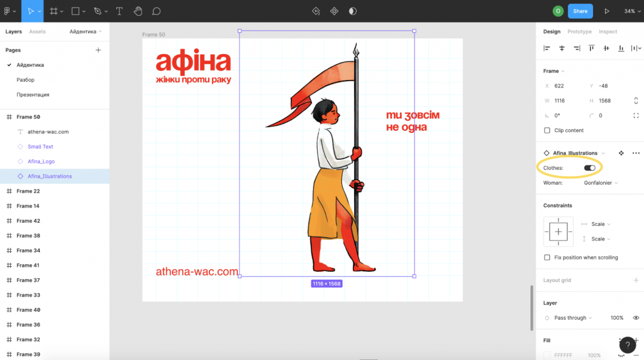This screenshot has width=644, height=360.
Task: Toggle layer visibility eye icon
Action: click(x=636, y=318)
